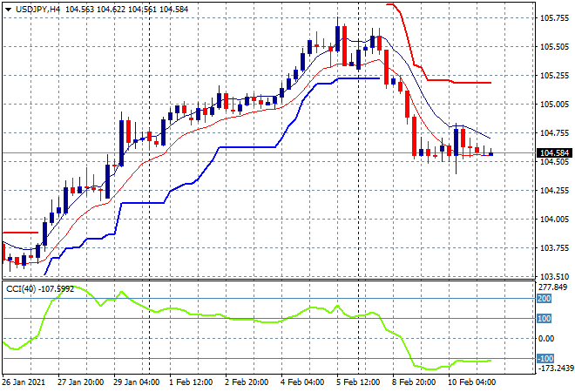Click the 105.255 price axis label

554,76
